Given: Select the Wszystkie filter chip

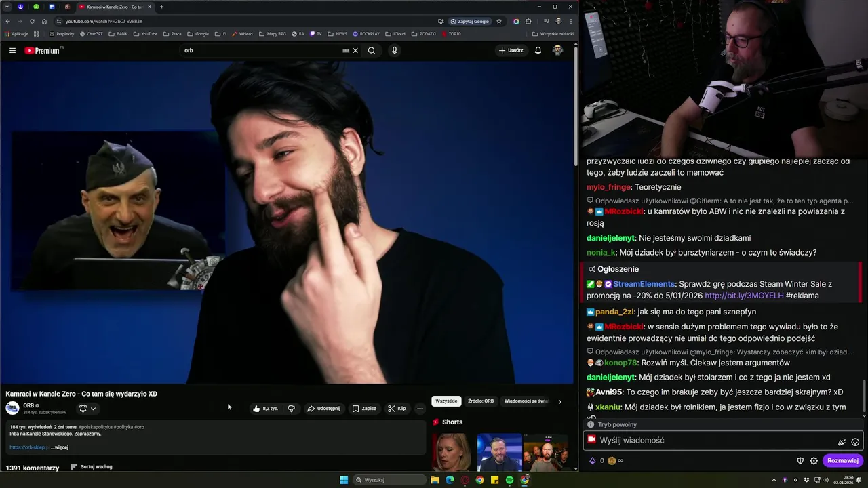Looking at the screenshot, I should coord(446,401).
